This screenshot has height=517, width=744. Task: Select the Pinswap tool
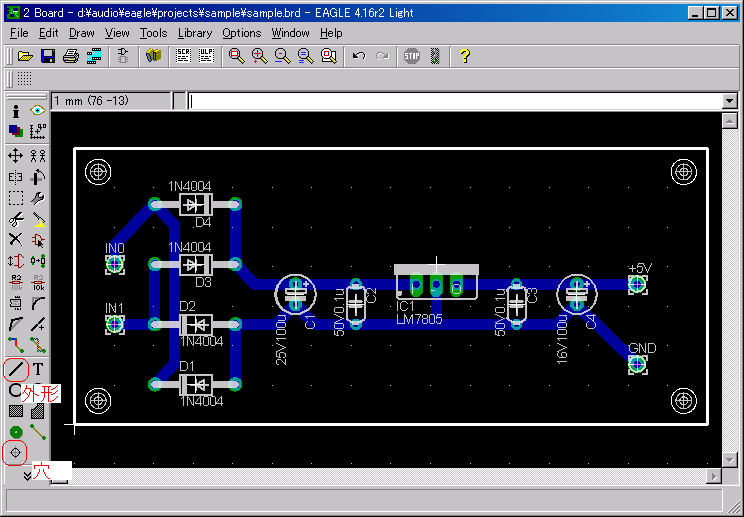click(x=16, y=261)
